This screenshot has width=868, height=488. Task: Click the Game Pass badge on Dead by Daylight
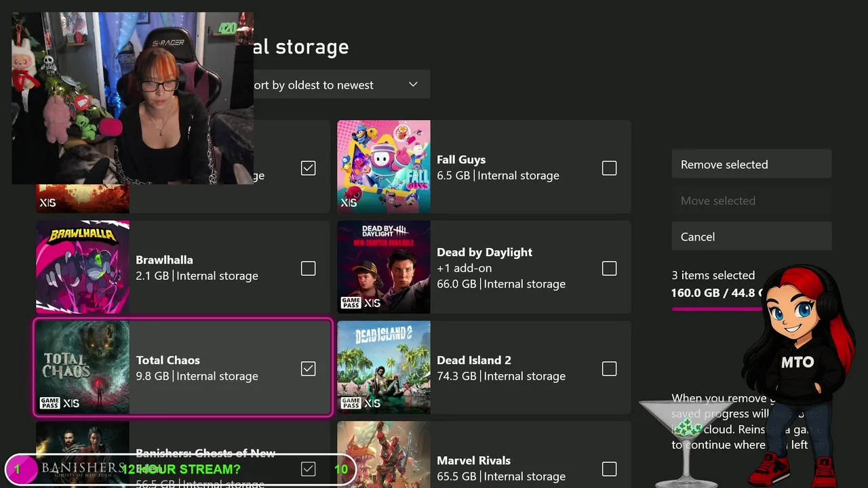(351, 303)
